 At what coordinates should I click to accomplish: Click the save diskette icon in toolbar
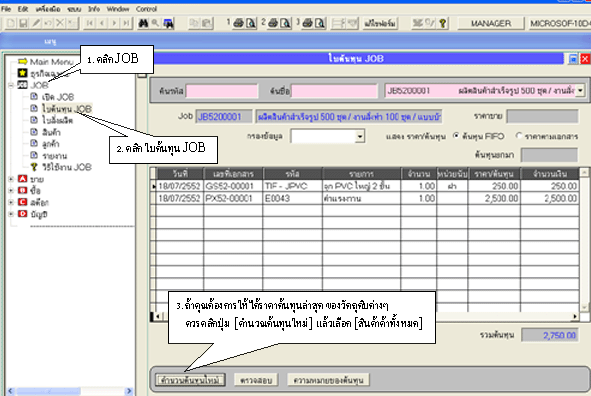pos(23,23)
